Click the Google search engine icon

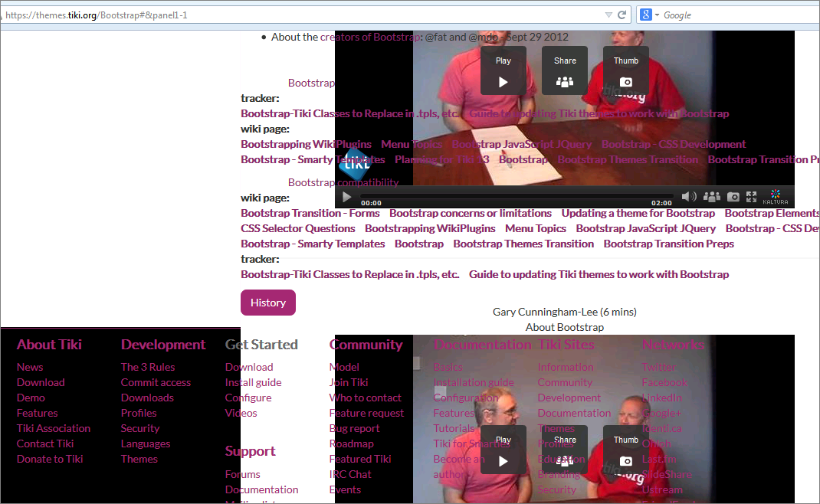click(646, 15)
